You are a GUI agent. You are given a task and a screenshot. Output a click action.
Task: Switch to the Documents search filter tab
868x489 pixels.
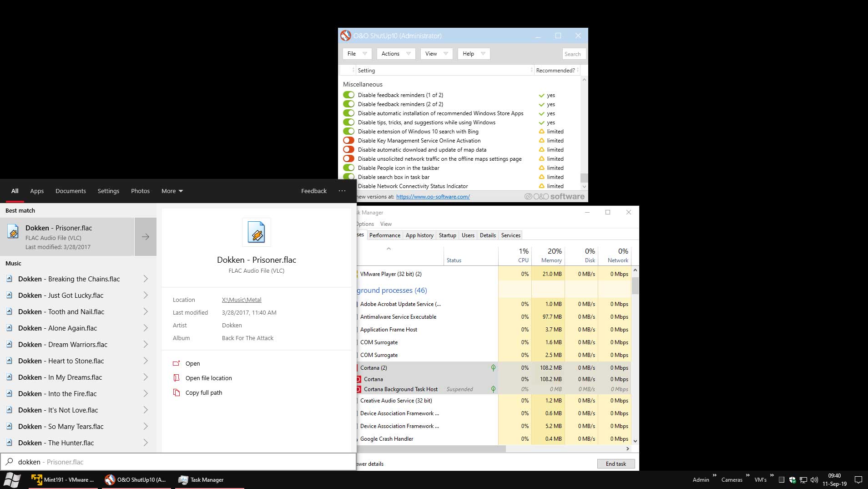(71, 191)
